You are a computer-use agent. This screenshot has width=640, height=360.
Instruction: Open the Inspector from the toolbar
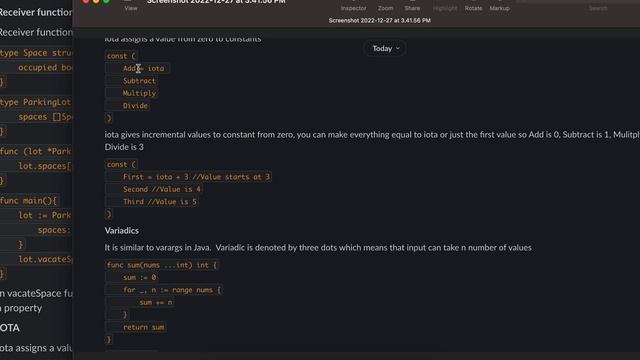click(353, 8)
